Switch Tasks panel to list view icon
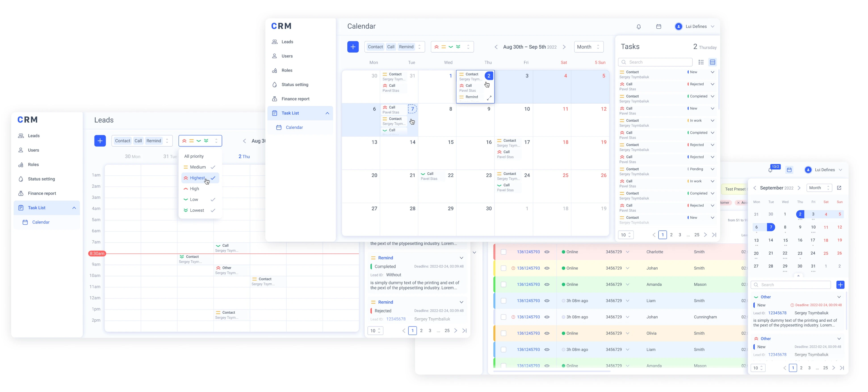 click(x=701, y=62)
